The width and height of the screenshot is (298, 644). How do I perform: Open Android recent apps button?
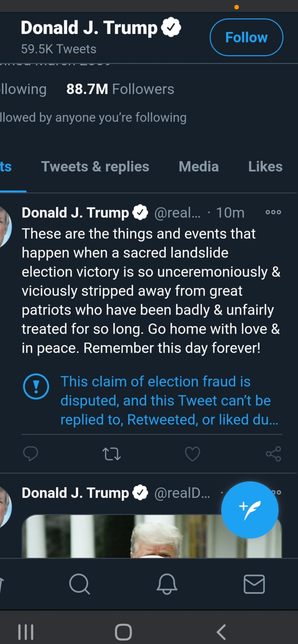coord(26,632)
